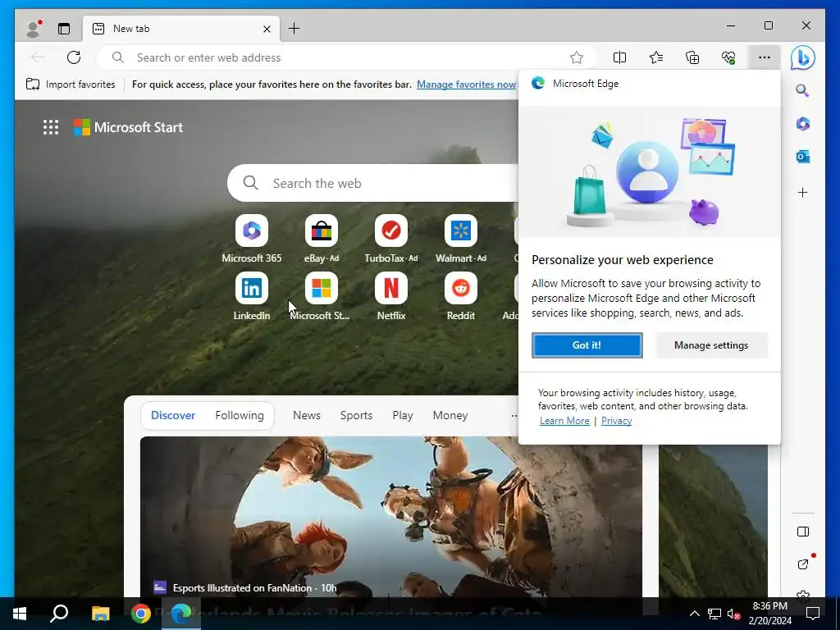Click the Search the web box
Image resolution: width=840 pixels, height=630 pixels.
click(375, 183)
